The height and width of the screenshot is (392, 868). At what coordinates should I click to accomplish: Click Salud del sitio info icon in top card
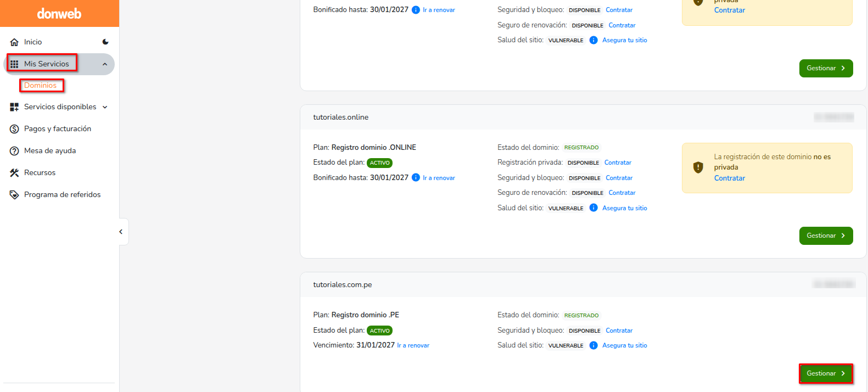[593, 40]
